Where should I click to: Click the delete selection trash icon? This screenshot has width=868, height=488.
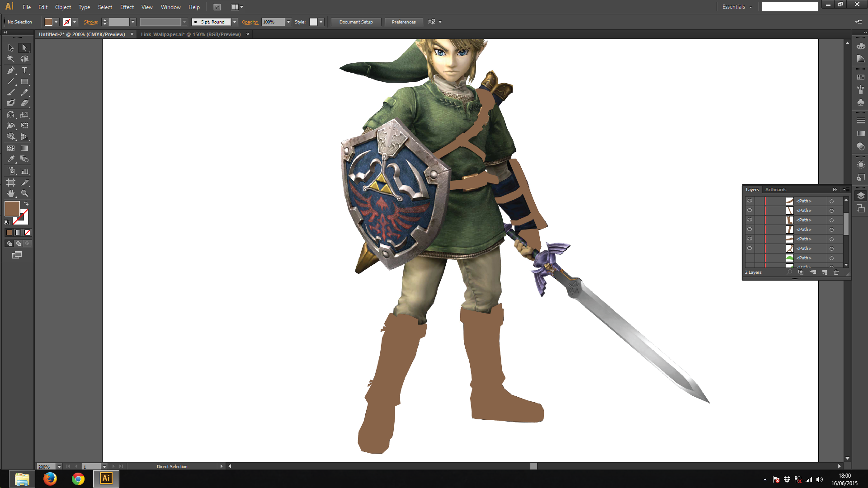click(x=836, y=272)
